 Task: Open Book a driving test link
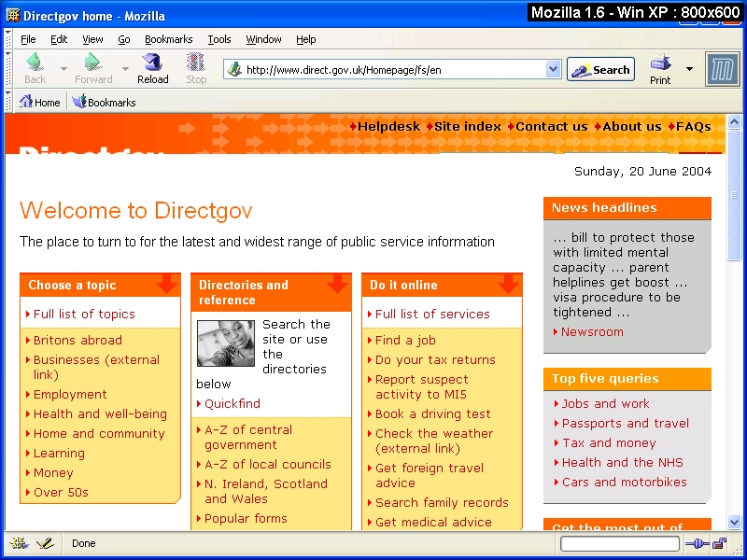[x=433, y=413]
